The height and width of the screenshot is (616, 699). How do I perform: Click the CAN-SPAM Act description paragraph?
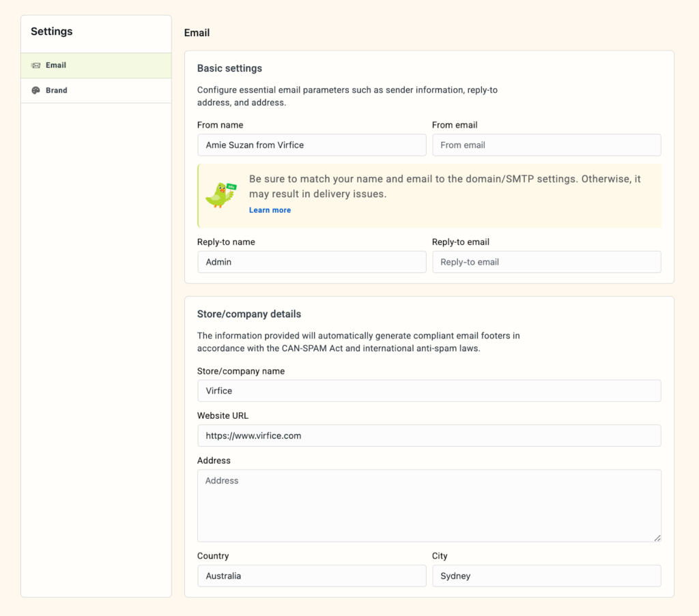coord(358,342)
